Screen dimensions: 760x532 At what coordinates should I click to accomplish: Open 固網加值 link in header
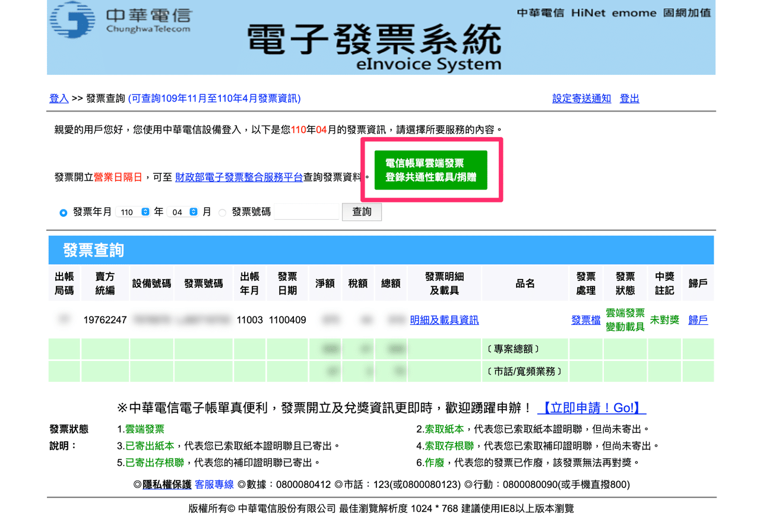pyautogui.click(x=687, y=12)
